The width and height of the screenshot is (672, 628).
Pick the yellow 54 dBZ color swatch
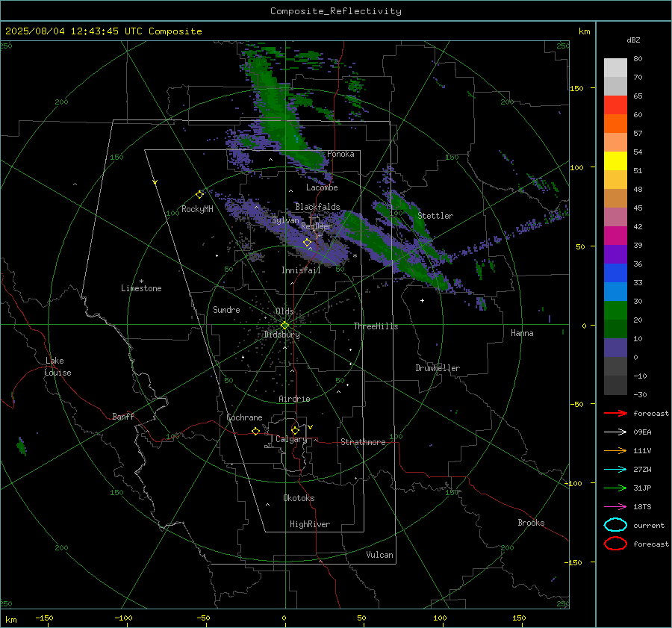click(x=615, y=161)
